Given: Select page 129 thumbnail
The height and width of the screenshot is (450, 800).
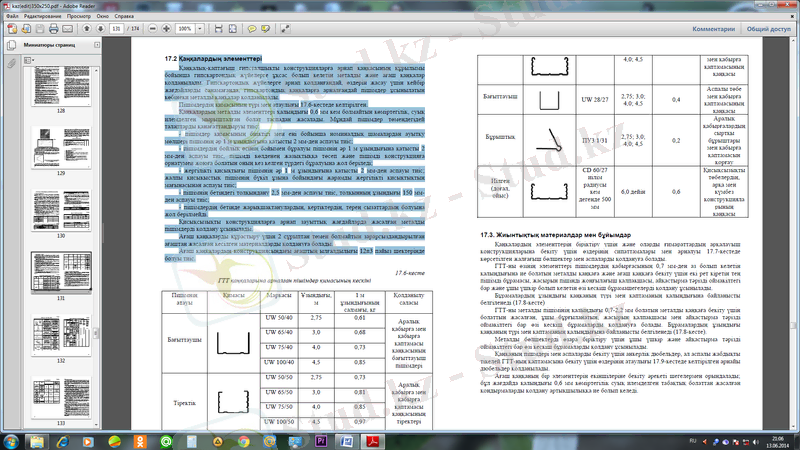Looking at the screenshot, I should coord(60,148).
